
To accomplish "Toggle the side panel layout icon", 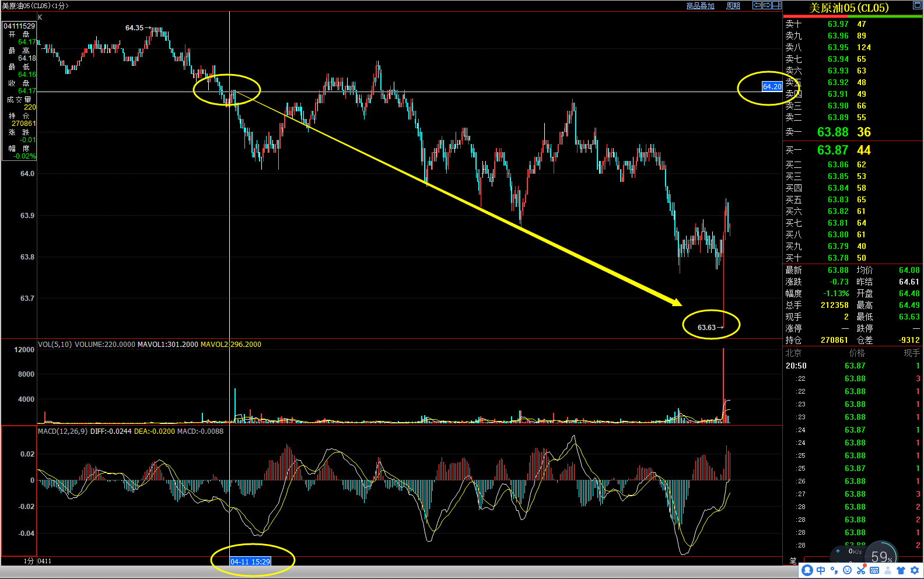I will coord(777,5).
